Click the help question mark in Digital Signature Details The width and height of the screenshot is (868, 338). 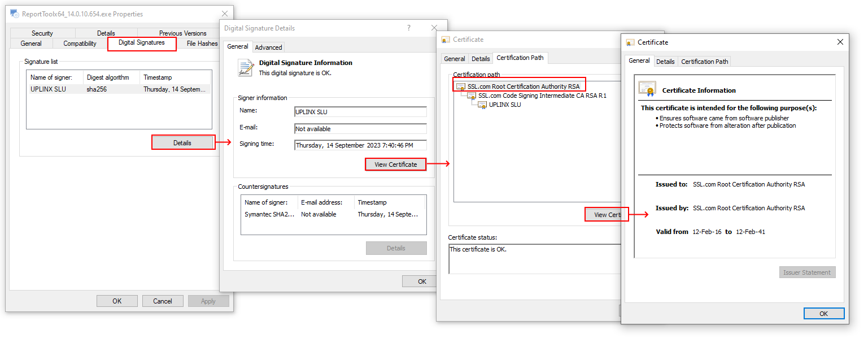[409, 28]
